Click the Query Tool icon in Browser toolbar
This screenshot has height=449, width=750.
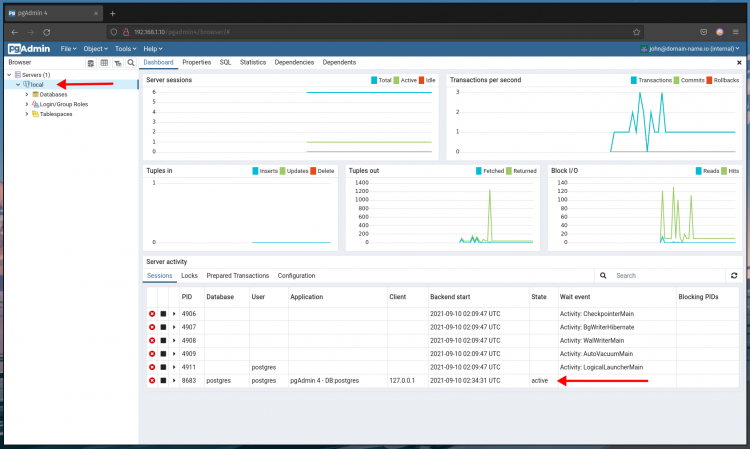[90, 63]
